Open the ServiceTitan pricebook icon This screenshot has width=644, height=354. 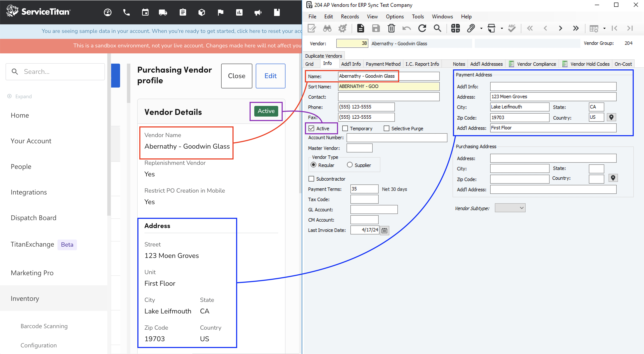tap(277, 12)
